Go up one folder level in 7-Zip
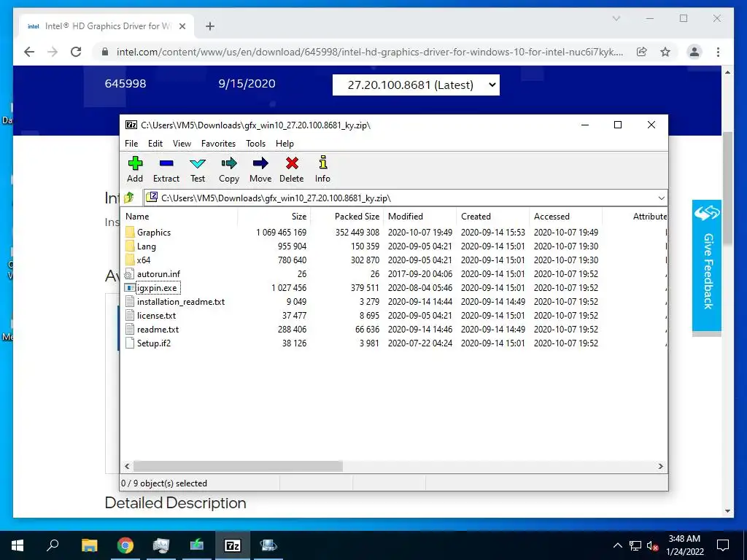 [129, 198]
